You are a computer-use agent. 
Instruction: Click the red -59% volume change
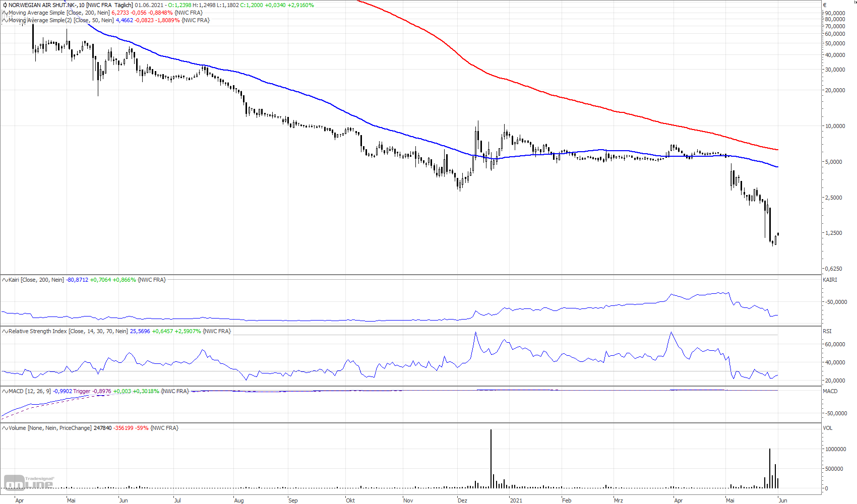[x=142, y=428]
